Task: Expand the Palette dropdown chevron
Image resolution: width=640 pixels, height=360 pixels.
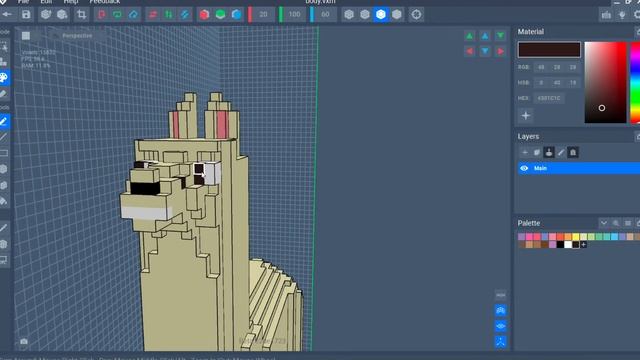Action: (x=604, y=223)
